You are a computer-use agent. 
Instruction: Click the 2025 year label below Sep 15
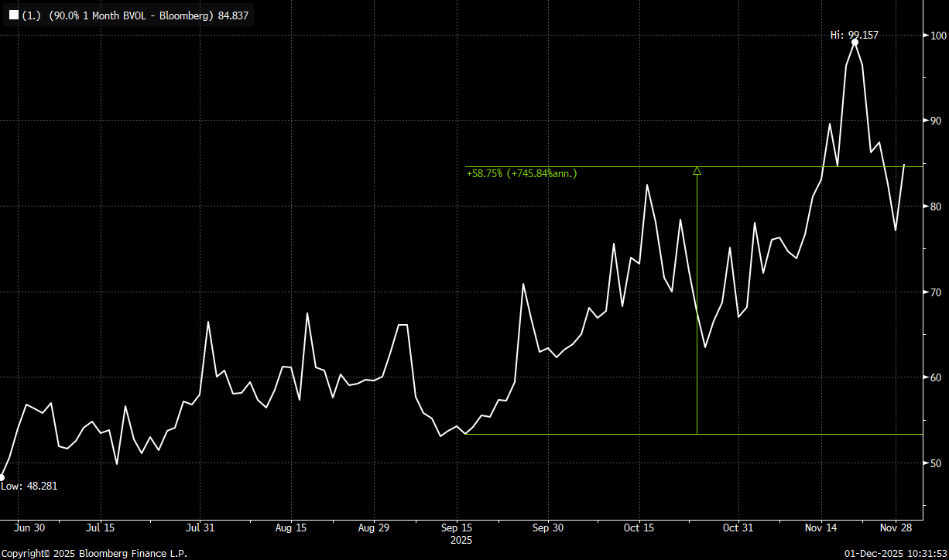pos(461,539)
